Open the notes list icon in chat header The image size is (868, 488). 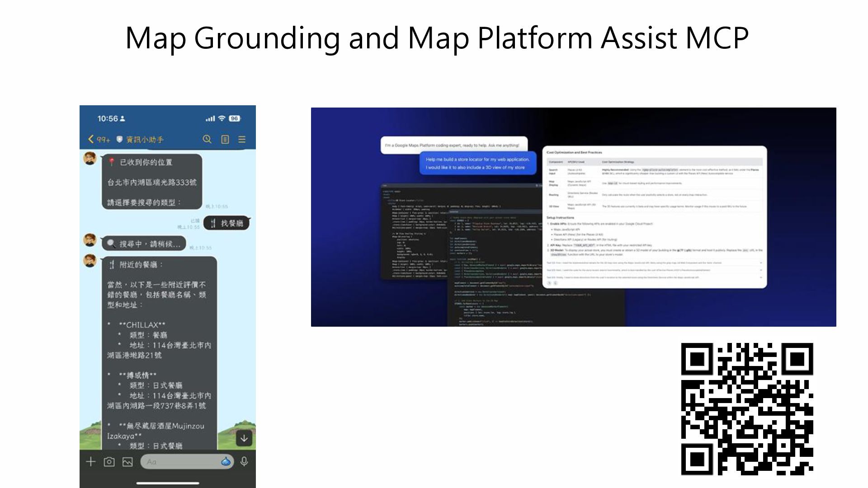click(x=225, y=140)
